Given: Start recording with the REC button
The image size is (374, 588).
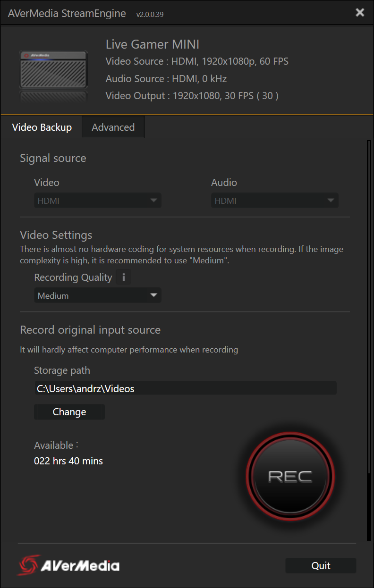Looking at the screenshot, I should point(290,476).
